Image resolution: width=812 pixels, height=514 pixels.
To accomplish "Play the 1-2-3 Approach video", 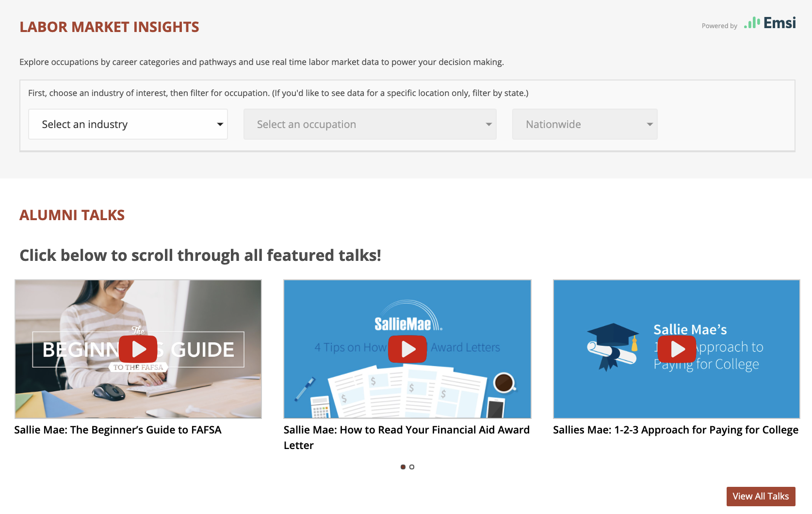I will (x=677, y=349).
